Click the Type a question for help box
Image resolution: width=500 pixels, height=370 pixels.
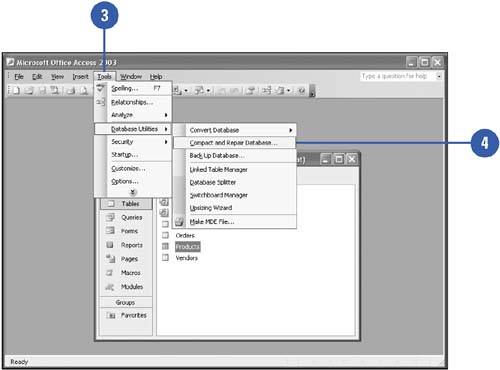click(398, 76)
